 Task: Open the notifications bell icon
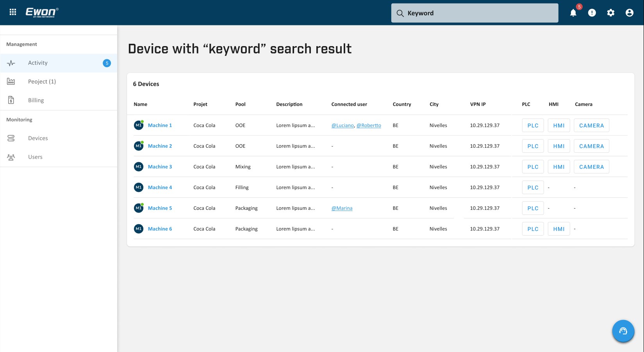pyautogui.click(x=573, y=13)
